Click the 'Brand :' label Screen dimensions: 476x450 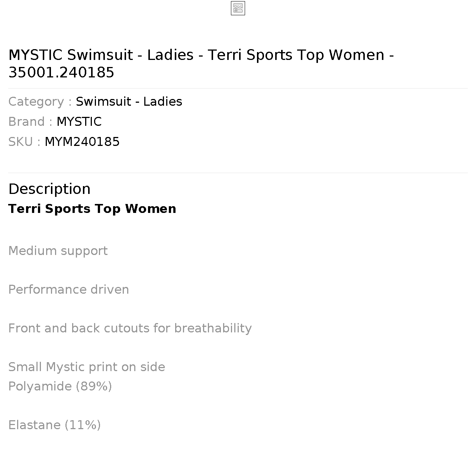(30, 122)
